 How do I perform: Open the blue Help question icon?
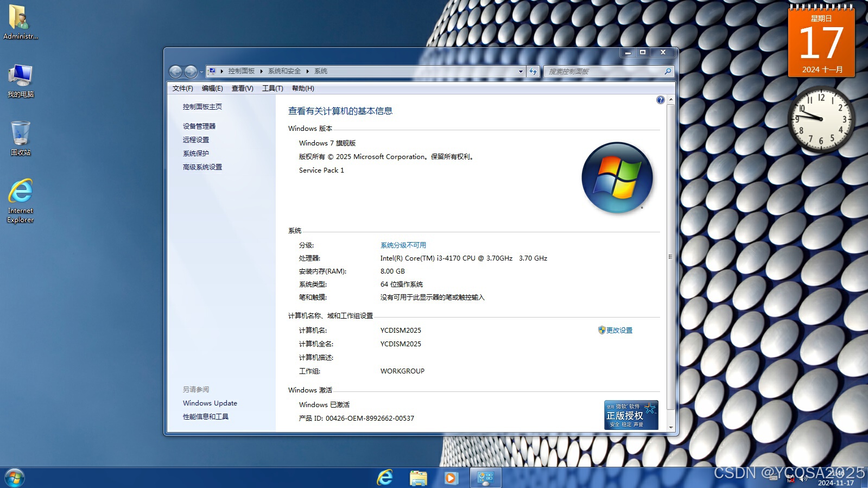(x=660, y=100)
